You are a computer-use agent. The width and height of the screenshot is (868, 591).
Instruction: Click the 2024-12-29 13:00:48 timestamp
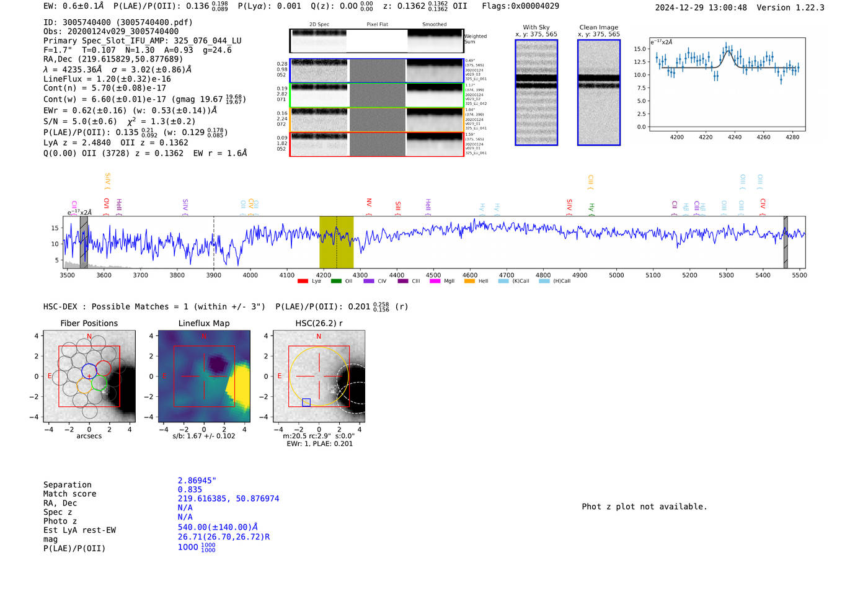point(701,8)
